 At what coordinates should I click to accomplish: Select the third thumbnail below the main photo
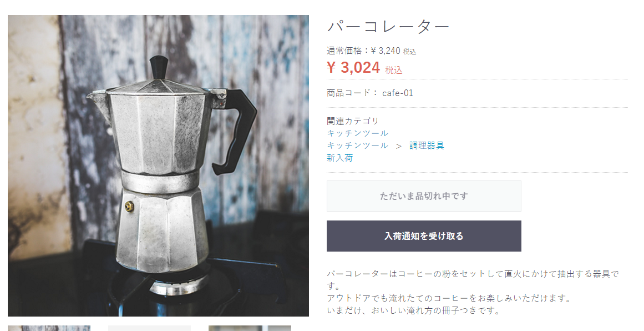250,328
